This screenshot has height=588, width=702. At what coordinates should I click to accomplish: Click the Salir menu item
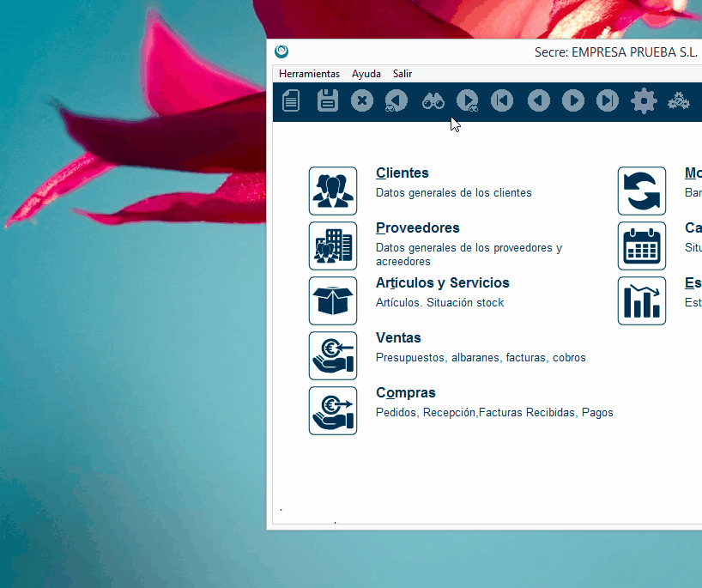click(402, 74)
